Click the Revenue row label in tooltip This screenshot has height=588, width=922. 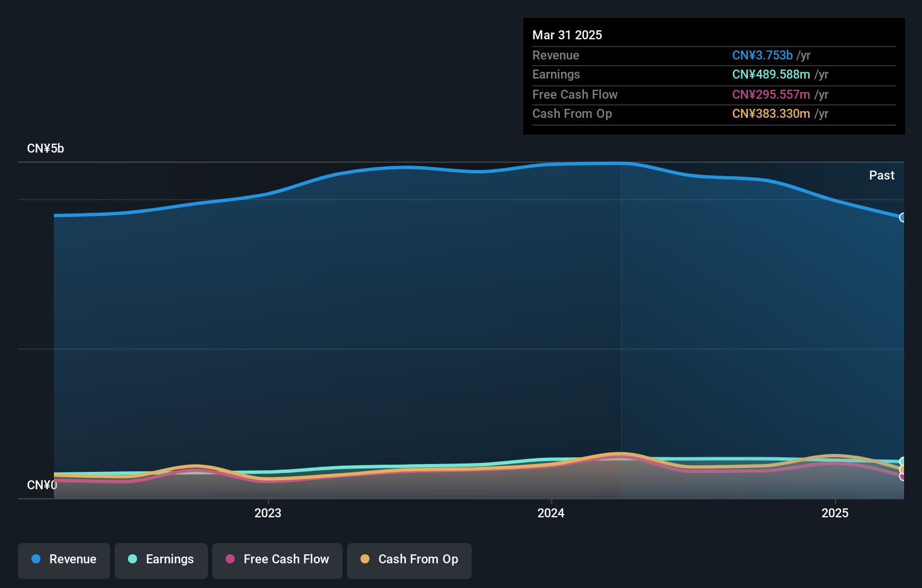tap(556, 55)
